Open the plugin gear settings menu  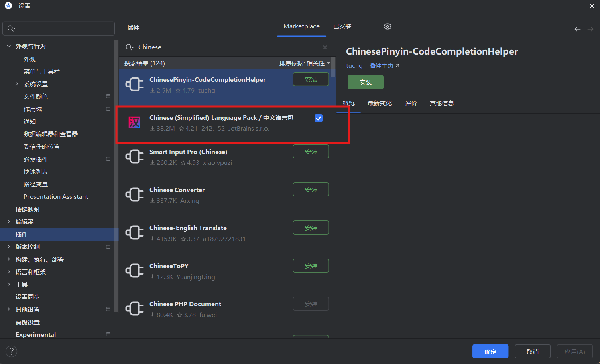(x=387, y=26)
